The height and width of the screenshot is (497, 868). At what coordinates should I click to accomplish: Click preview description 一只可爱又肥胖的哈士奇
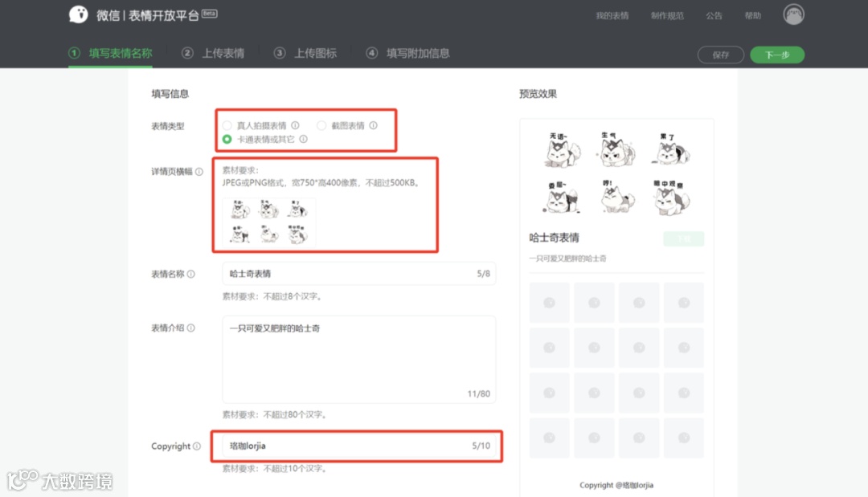coord(567,259)
